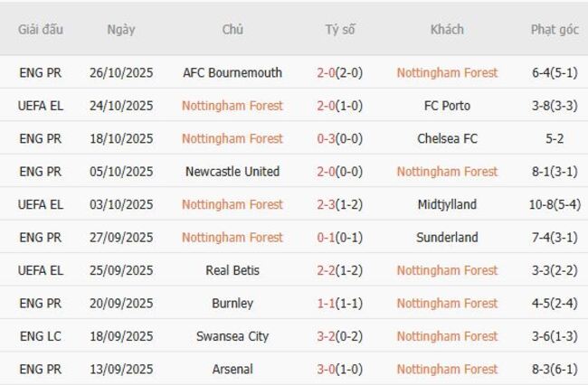588x385 pixels.
Task: Select Sunderland team name
Action: [x=447, y=238]
